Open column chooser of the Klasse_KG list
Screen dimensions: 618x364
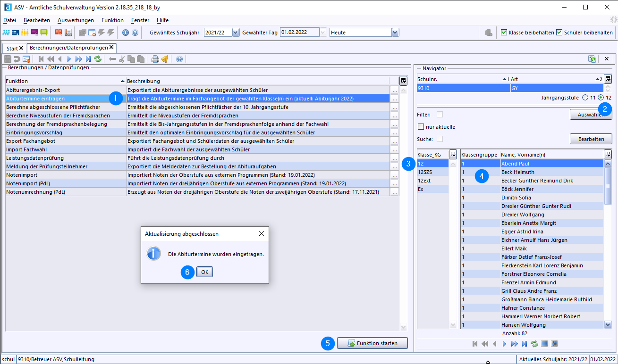click(x=453, y=154)
